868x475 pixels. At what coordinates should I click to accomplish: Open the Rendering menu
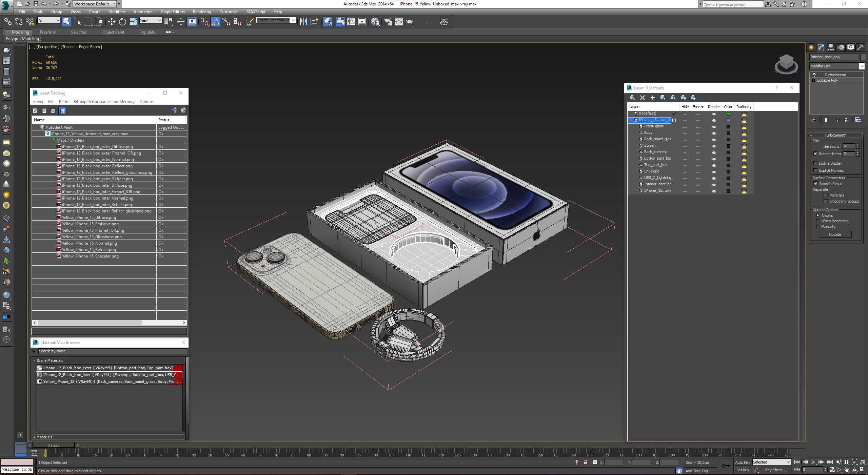[202, 12]
